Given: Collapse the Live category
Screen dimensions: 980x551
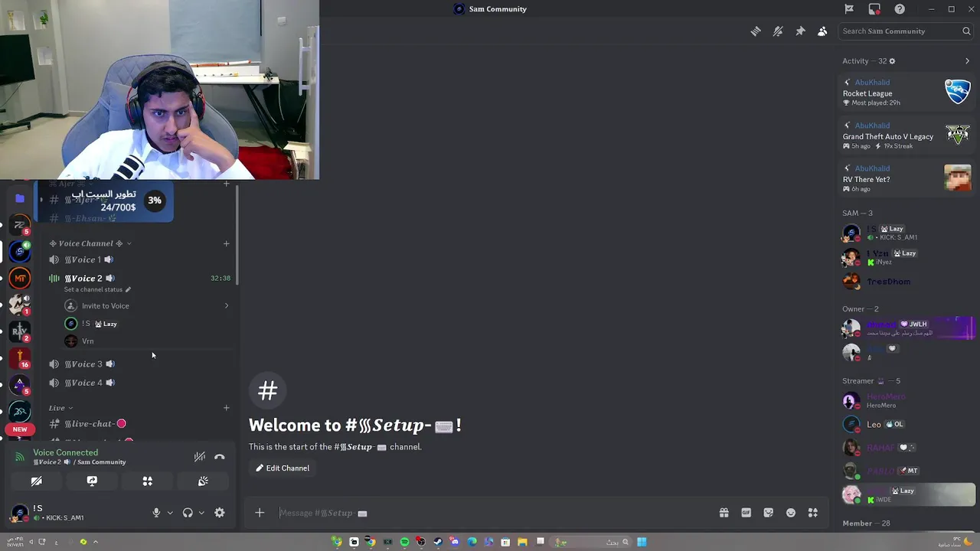Looking at the screenshot, I should pyautogui.click(x=60, y=408).
